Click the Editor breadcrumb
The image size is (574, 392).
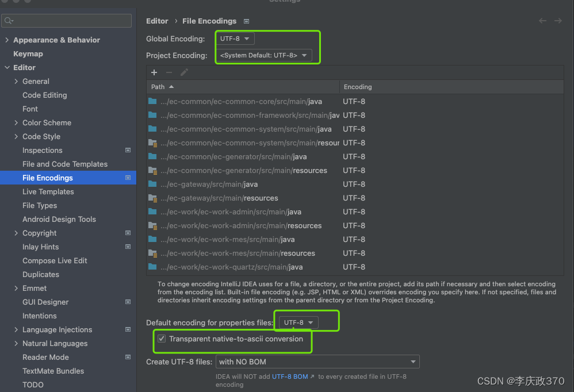pyautogui.click(x=157, y=21)
